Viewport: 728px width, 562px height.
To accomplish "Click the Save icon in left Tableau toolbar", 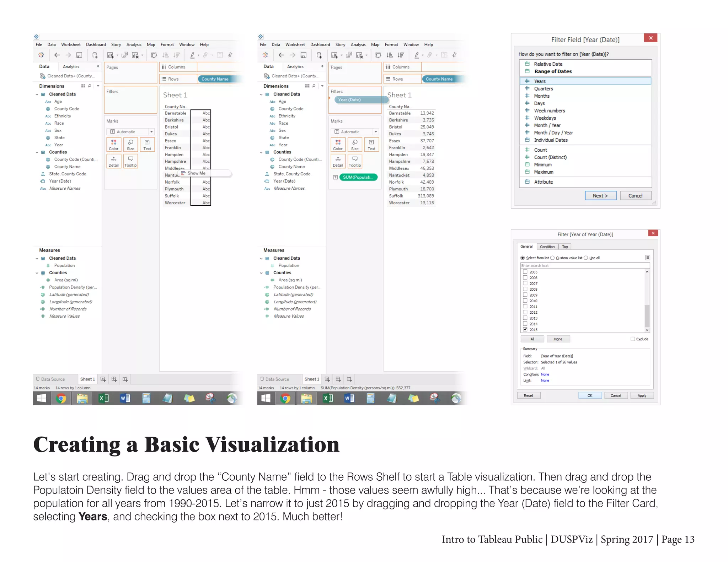I will [x=79, y=55].
